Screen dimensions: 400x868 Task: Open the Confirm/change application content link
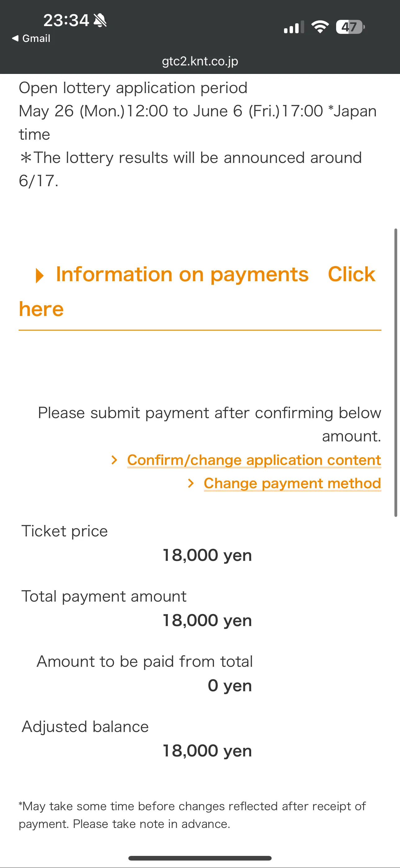click(x=254, y=460)
